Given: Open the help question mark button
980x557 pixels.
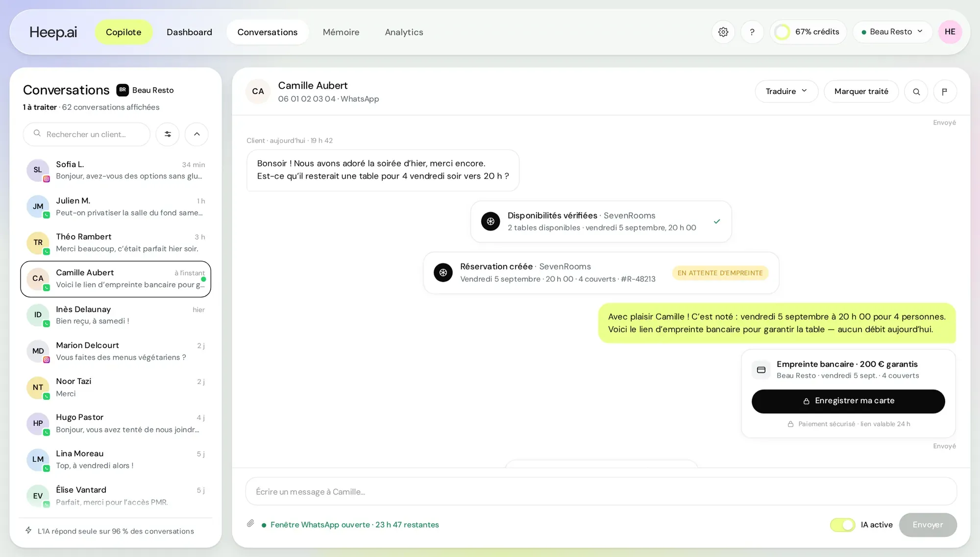Looking at the screenshot, I should [752, 32].
